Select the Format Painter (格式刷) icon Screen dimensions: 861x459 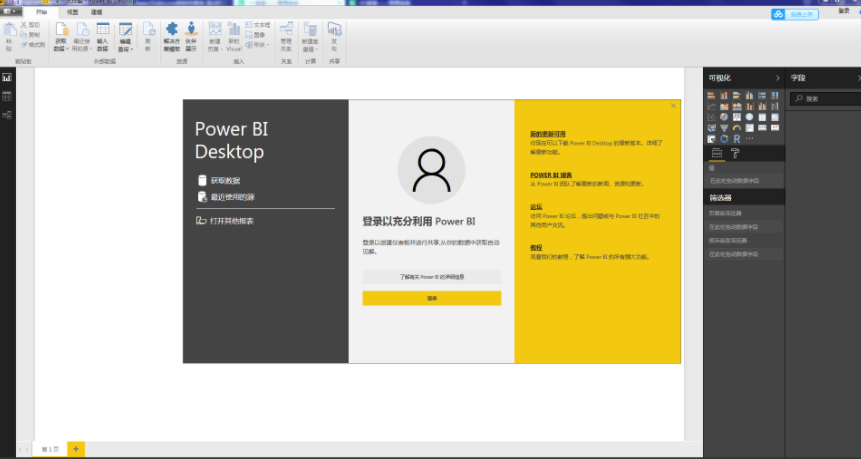pos(24,44)
